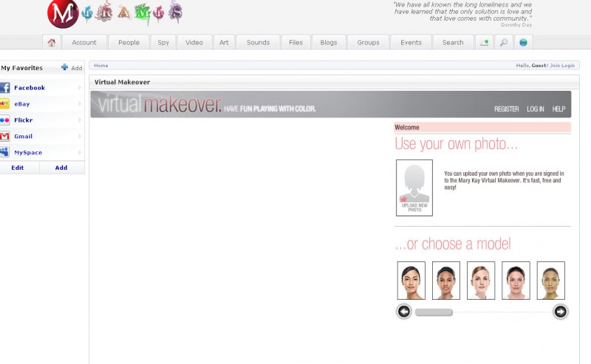Screen dimensions: 591x364
Task: Select the first model thumbnail
Action: (411, 281)
